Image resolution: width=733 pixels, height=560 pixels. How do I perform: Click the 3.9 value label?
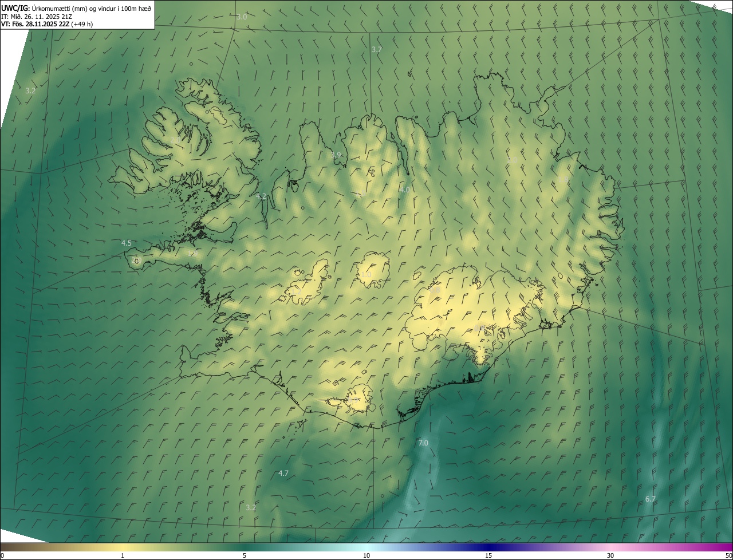pos(336,155)
